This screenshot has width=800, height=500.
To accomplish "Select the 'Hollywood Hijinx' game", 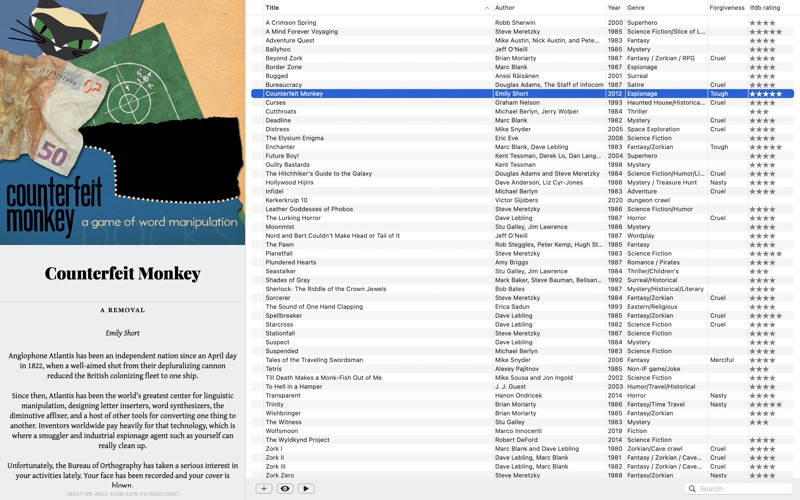I will 522,182.
